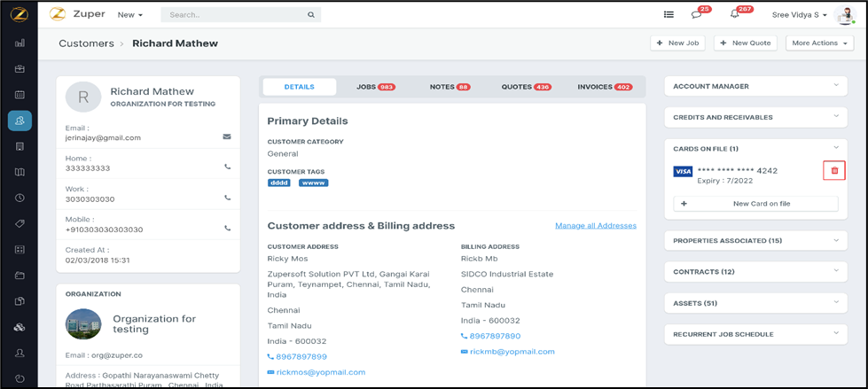This screenshot has height=389, width=868.
Task: Delete the Visa card ending 4242
Action: (833, 170)
